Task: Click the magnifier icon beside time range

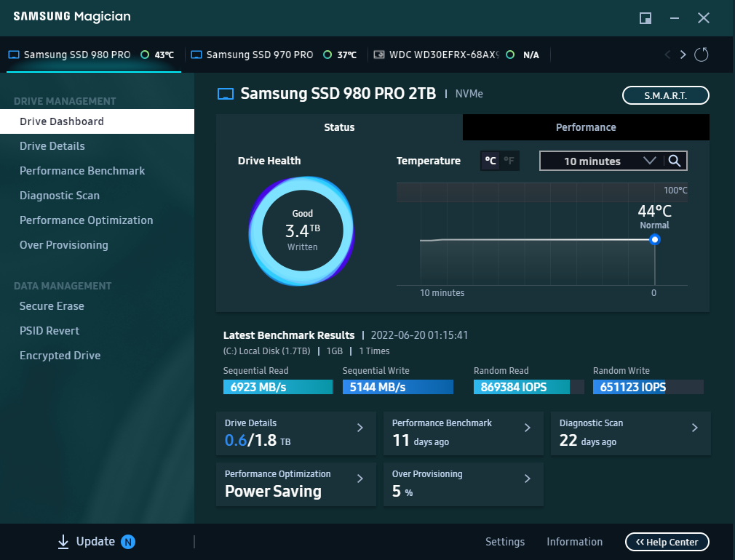Action: (675, 161)
